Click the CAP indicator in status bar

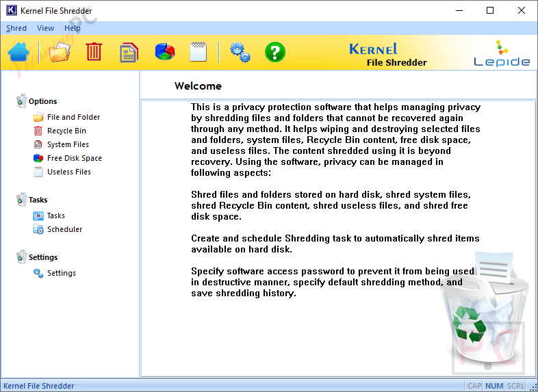[x=474, y=386]
